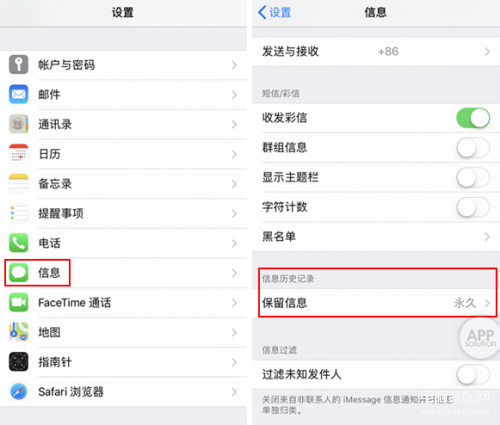Viewport: 500px width, 425px height.
Task: Enable 过滤未知发件人 filter unknown senders
Action: tap(473, 374)
